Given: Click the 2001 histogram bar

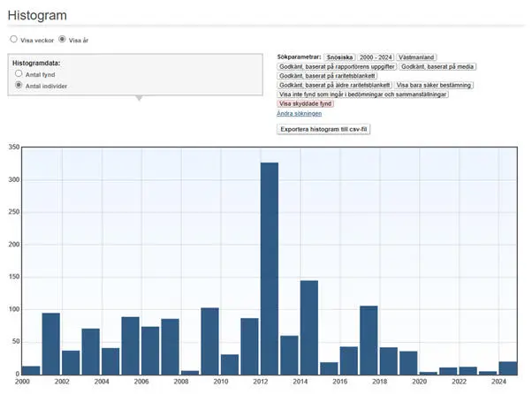Looking at the screenshot, I should [x=51, y=343].
